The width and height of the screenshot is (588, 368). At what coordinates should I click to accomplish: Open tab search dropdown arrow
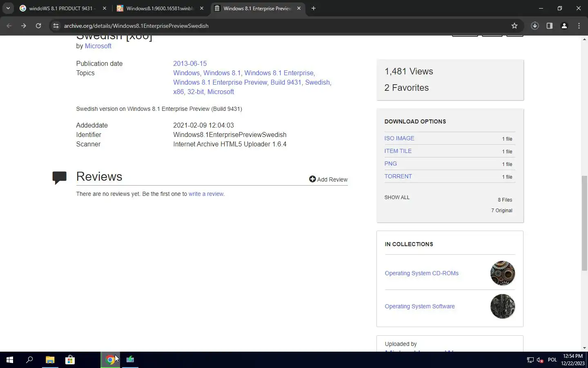pos(8,8)
